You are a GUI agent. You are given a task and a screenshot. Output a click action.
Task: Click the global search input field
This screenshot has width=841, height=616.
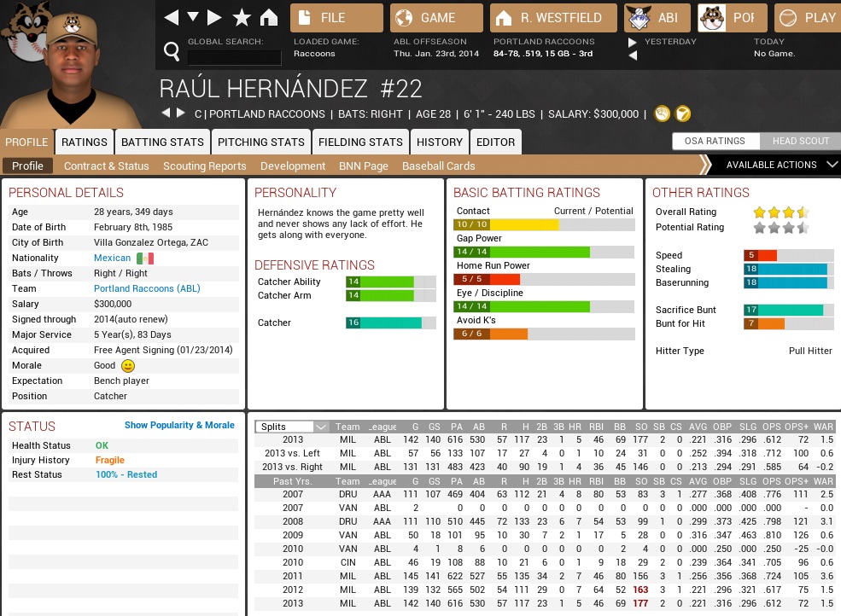[234, 57]
